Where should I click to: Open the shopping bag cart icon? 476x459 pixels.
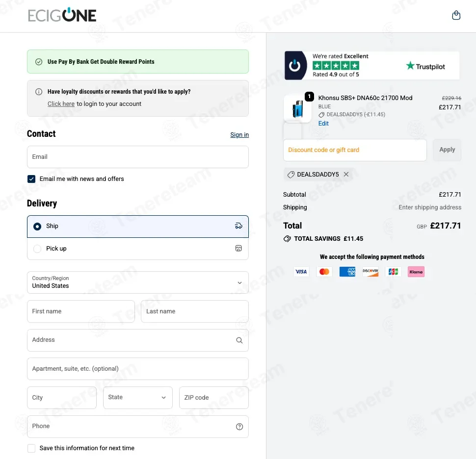(x=456, y=16)
